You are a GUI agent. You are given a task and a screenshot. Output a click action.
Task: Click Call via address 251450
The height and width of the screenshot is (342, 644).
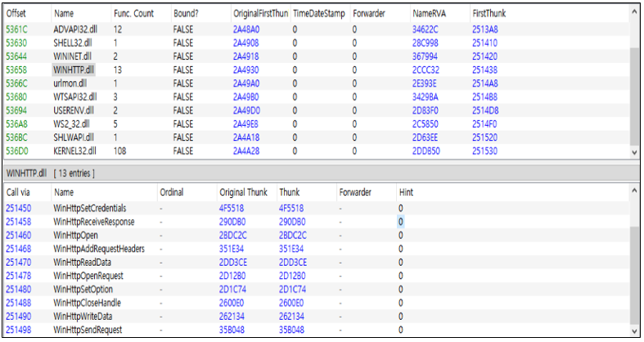(19, 208)
